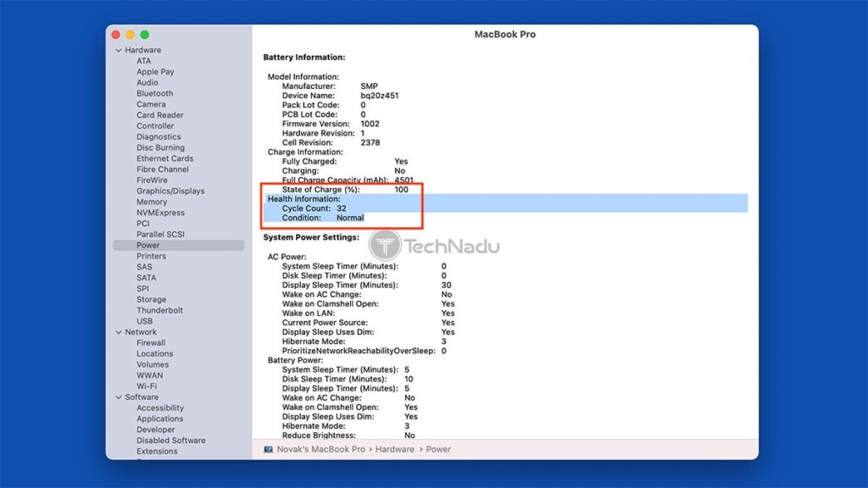Open Locations under Network
868x488 pixels.
(155, 353)
